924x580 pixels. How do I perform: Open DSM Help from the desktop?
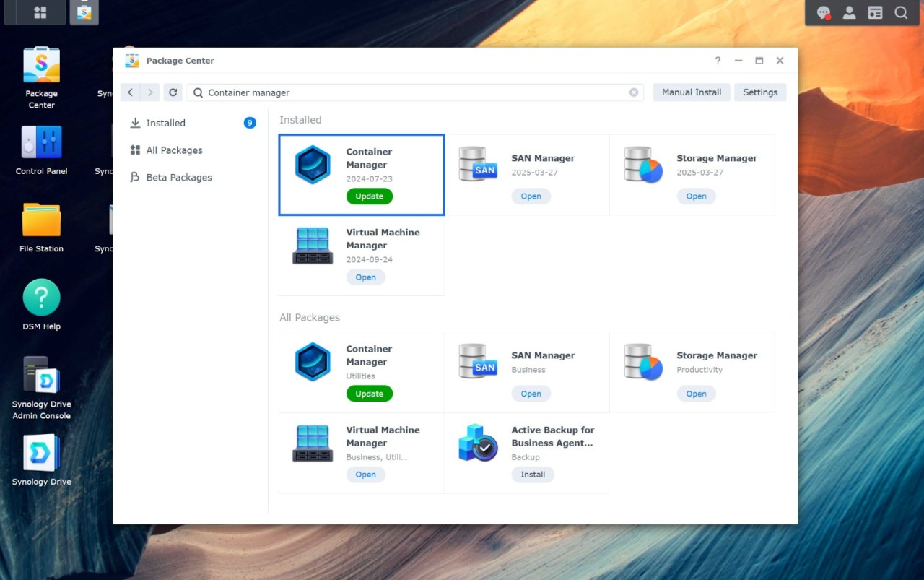point(41,297)
